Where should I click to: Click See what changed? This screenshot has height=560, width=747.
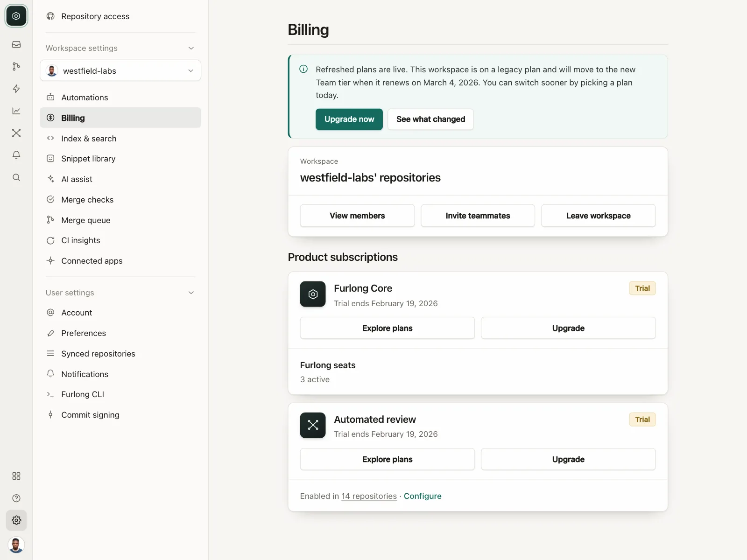point(430,119)
